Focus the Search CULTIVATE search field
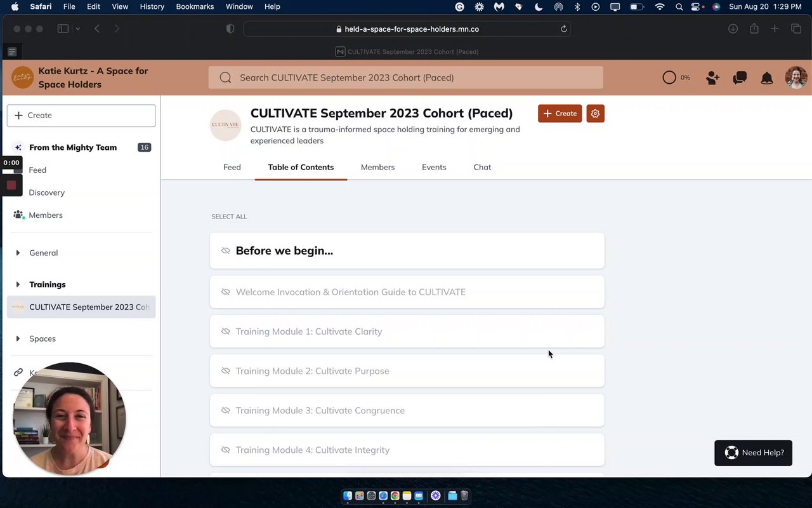812x508 pixels. coord(405,77)
